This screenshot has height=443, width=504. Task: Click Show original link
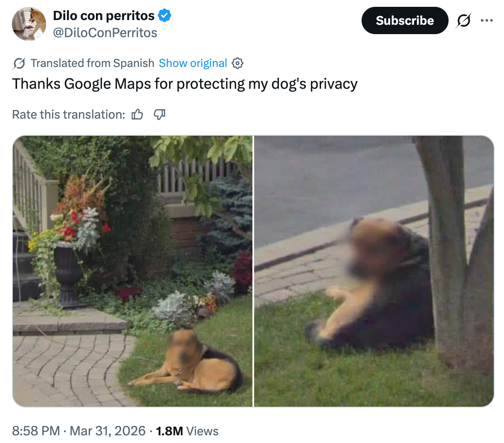(193, 63)
